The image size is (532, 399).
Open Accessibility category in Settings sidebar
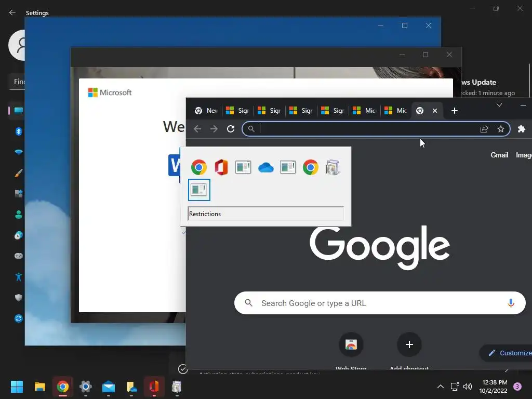tap(19, 277)
